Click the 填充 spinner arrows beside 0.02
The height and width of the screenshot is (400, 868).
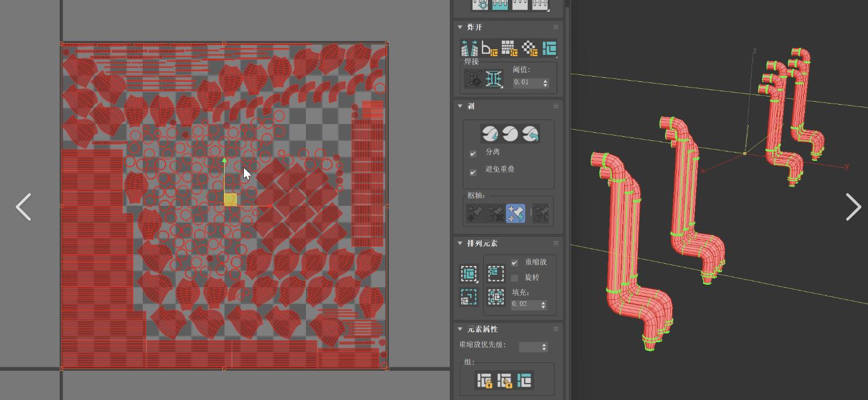tap(543, 305)
